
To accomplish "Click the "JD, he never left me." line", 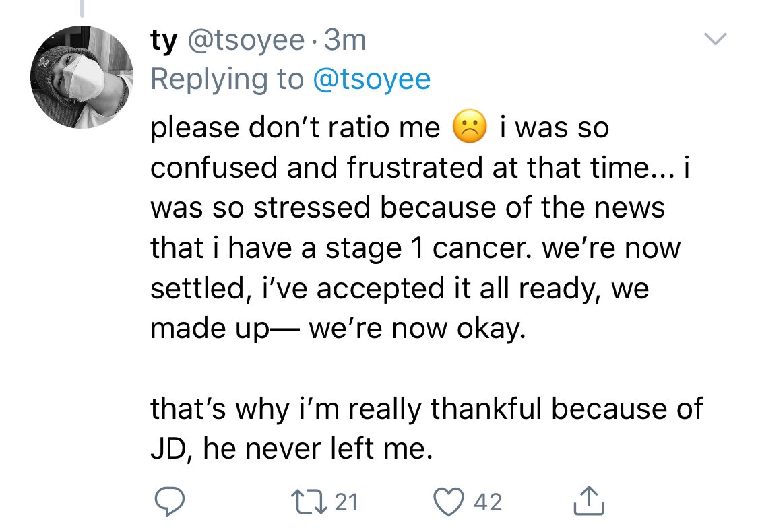I will click(290, 448).
